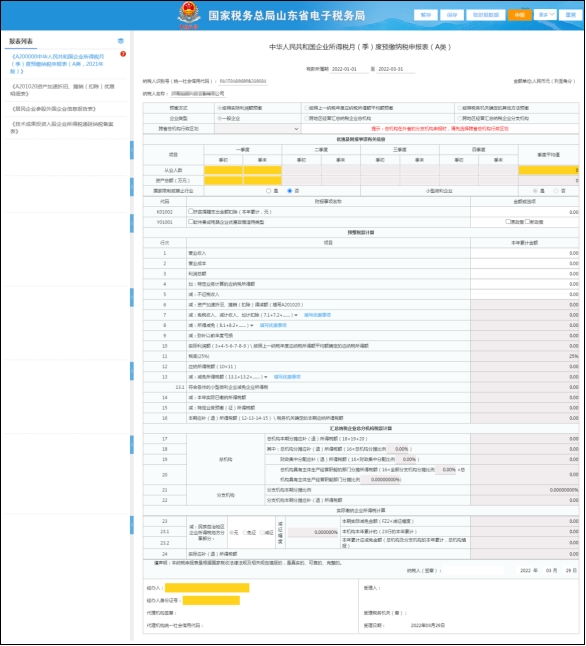Select 一般企业 enterprise type radio
Image resolution: width=586 pixels, height=646 pixels.
[220, 118]
